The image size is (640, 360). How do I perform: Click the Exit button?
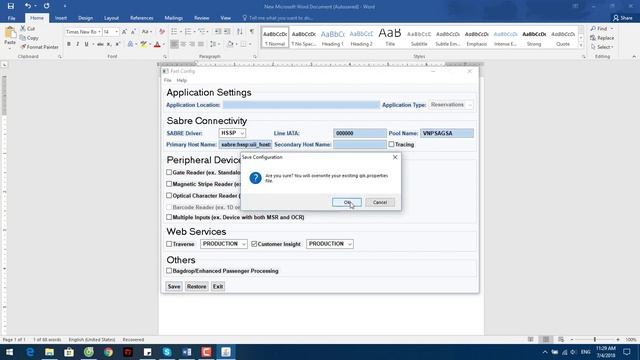[218, 287]
